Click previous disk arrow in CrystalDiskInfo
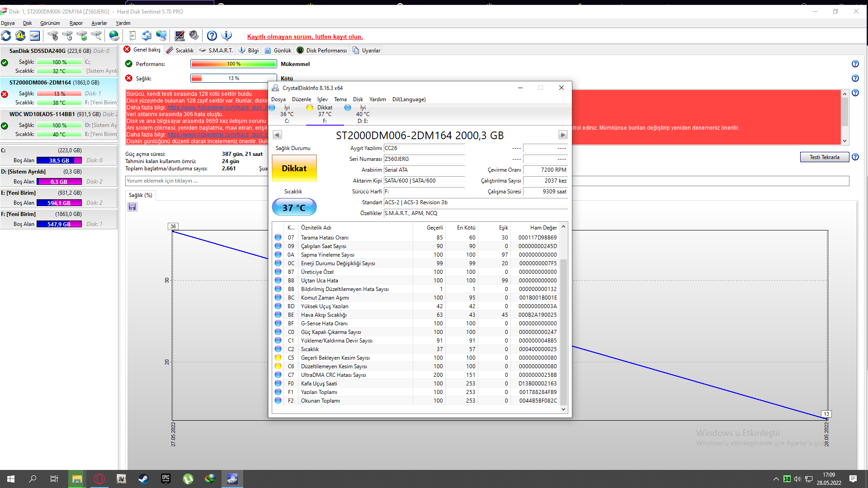The height and width of the screenshot is (488, 868). click(278, 135)
